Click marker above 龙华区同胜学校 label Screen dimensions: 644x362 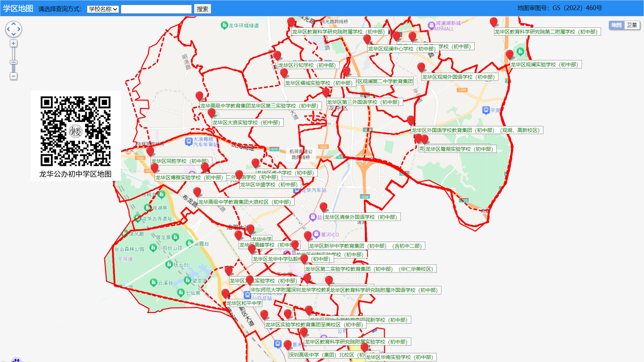coord(150,152)
